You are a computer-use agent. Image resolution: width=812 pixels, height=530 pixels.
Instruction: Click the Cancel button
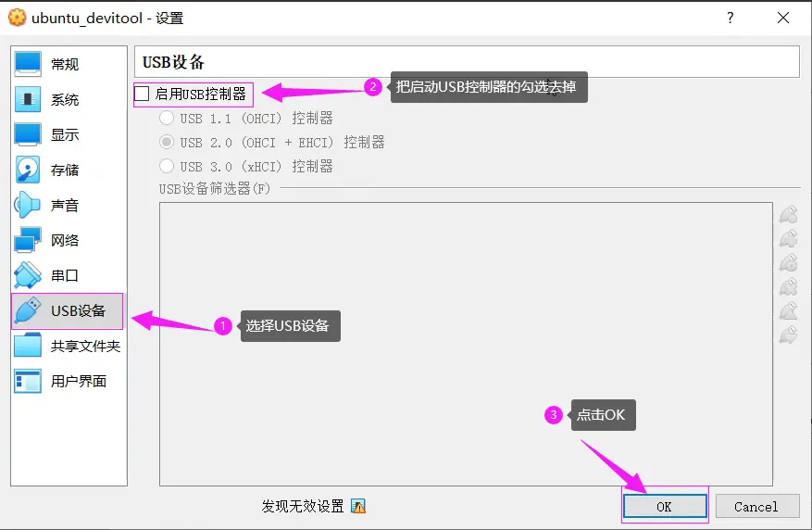click(756, 506)
